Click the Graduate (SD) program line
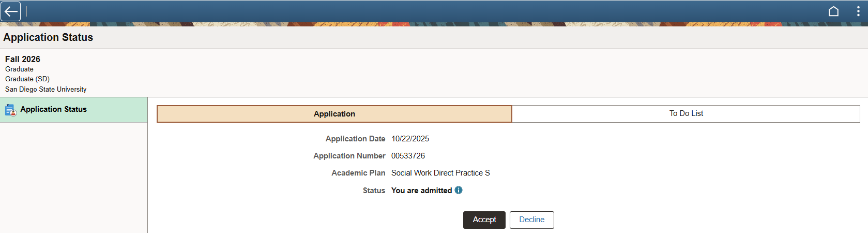Image resolution: width=868 pixels, height=233 pixels. click(27, 79)
